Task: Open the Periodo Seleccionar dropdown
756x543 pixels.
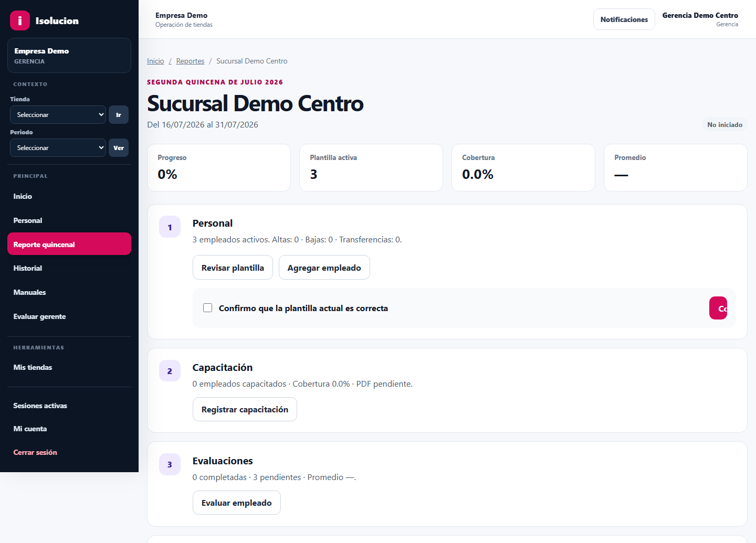Action: tap(58, 147)
